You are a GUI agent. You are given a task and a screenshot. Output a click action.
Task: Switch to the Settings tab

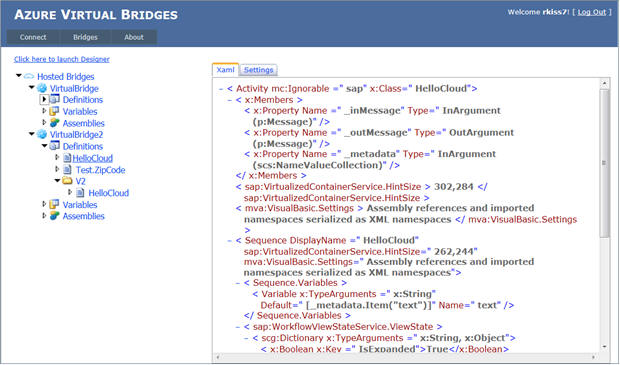tap(259, 70)
